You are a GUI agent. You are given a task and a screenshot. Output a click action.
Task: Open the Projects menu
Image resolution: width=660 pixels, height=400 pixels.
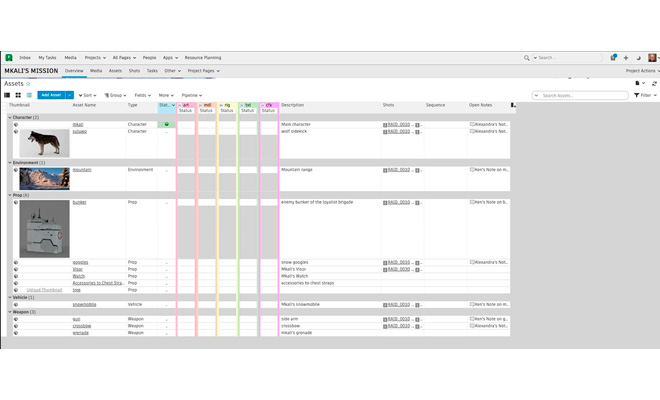coord(95,58)
